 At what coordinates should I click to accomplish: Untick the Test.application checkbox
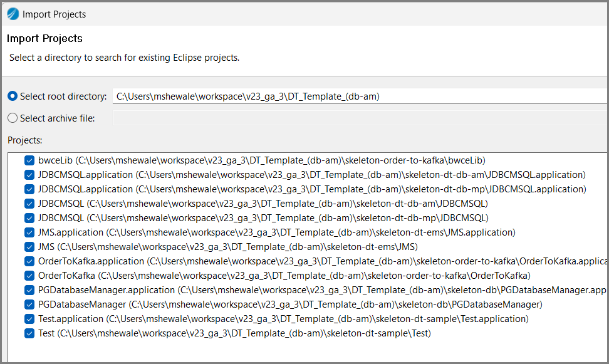click(29, 319)
